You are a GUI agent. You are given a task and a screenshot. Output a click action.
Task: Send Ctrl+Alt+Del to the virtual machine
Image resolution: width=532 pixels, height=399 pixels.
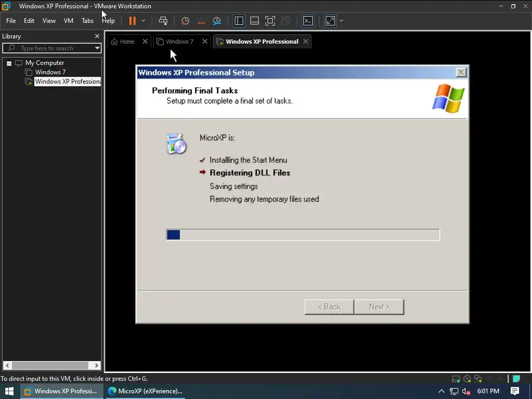tap(163, 21)
